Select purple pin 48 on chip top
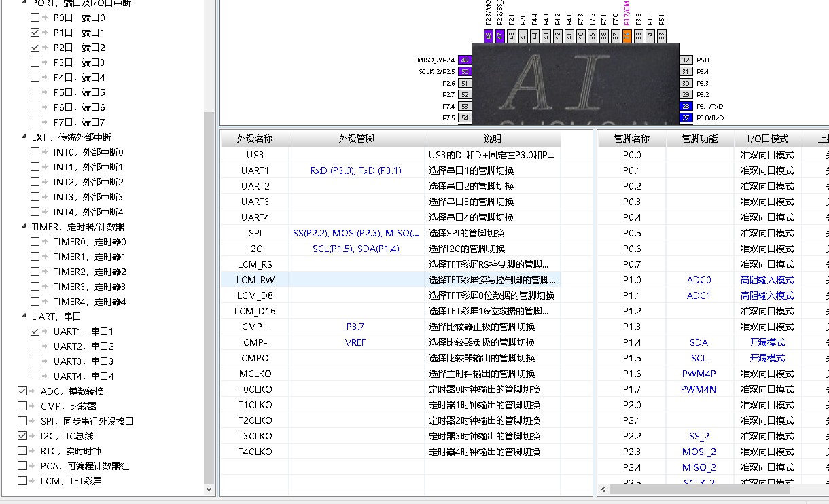This screenshot has height=504, width=829. (x=488, y=36)
